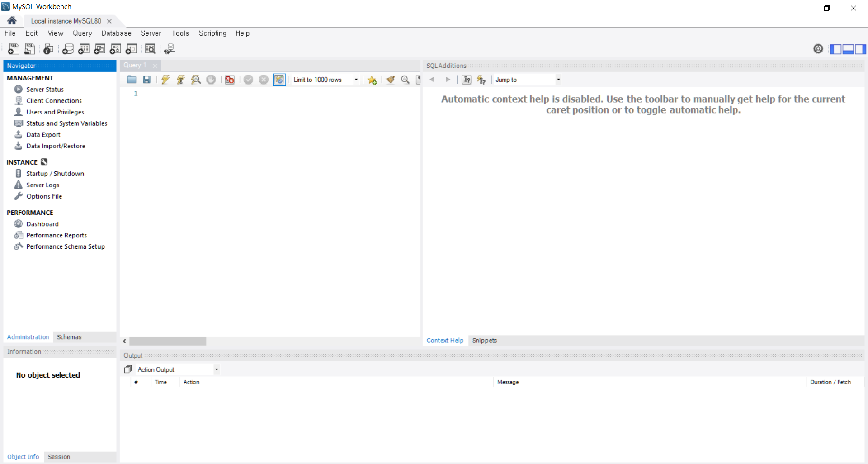The width and height of the screenshot is (868, 464).
Task: Stop the running query hand icon
Action: (x=211, y=80)
